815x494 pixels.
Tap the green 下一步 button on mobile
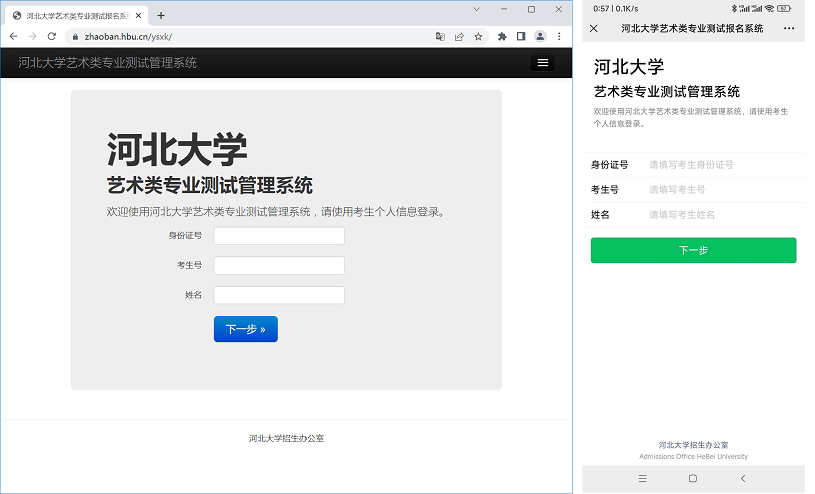tap(693, 250)
